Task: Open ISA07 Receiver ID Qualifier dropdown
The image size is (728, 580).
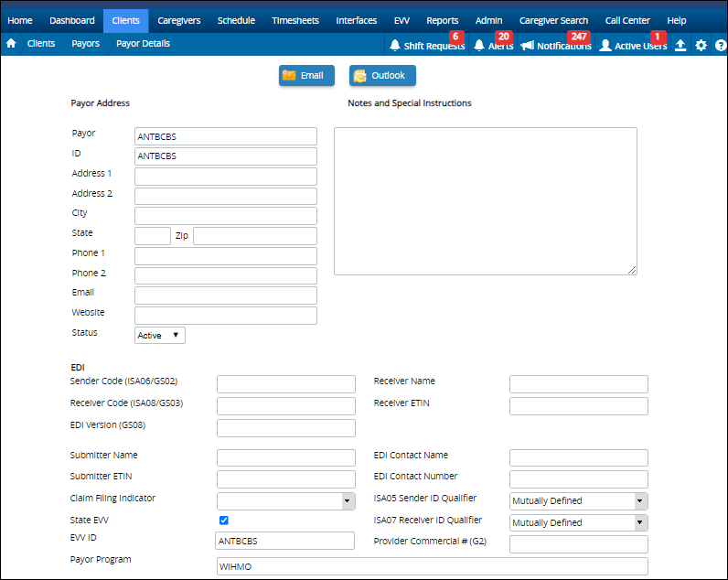Action: 579,523
